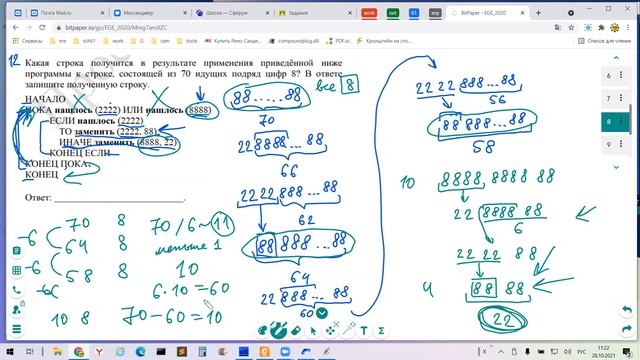Open the 'tools' bookmarks folder
640x360 pixels.
[187, 41]
